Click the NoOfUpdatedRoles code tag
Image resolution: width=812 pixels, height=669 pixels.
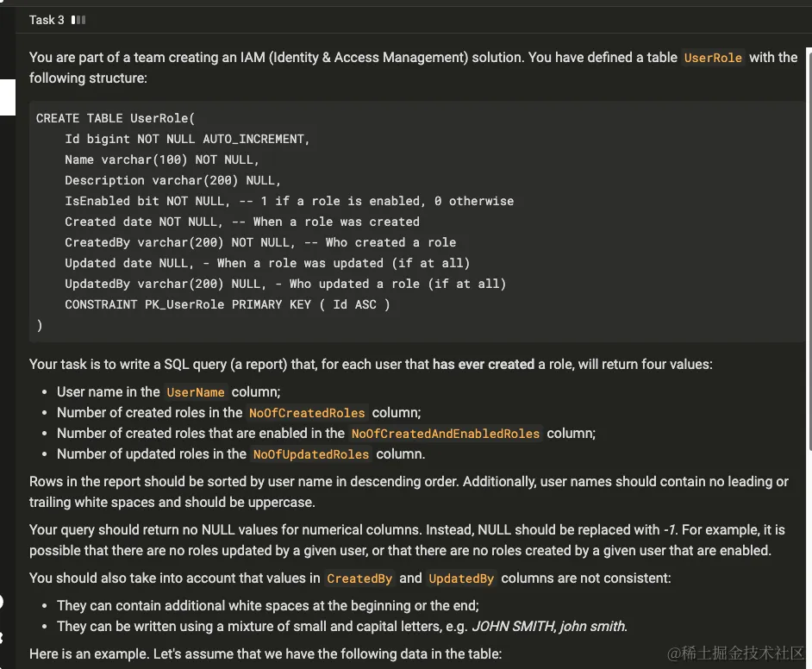(x=310, y=454)
